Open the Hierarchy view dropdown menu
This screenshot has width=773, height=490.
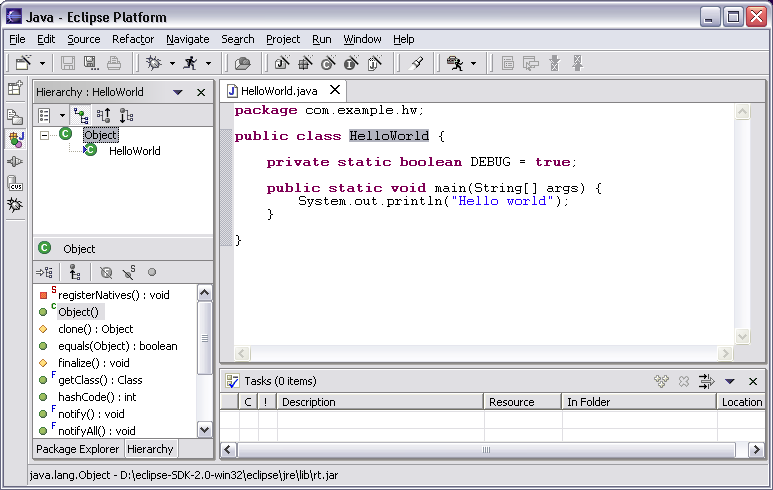[178, 92]
